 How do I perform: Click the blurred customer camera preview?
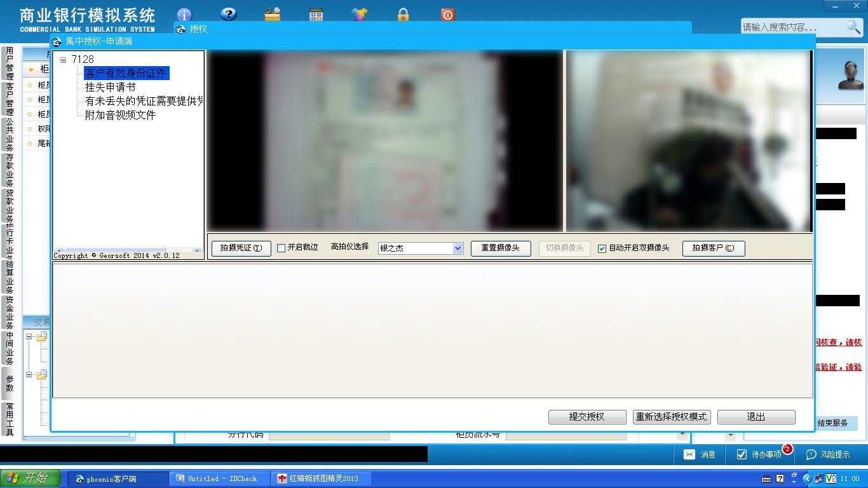tap(689, 140)
